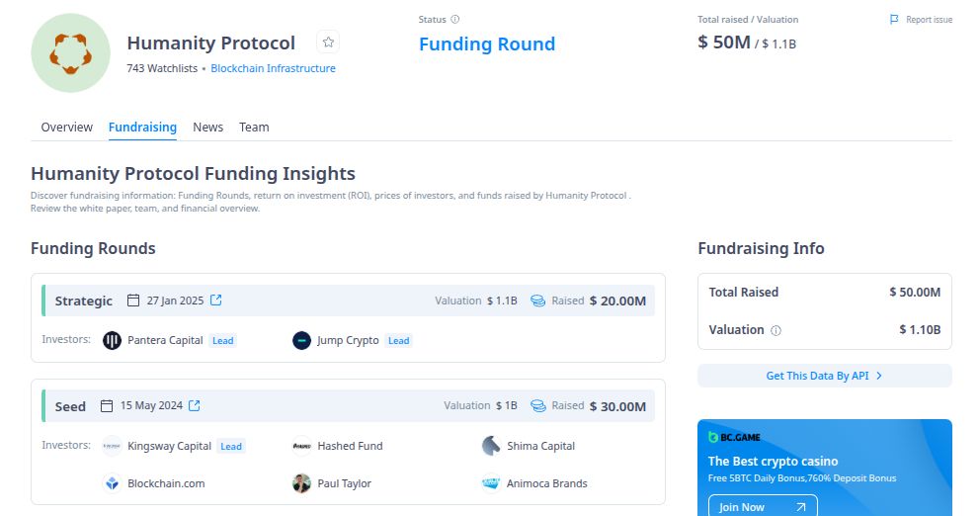Click the 15 May 2024 date

point(151,406)
